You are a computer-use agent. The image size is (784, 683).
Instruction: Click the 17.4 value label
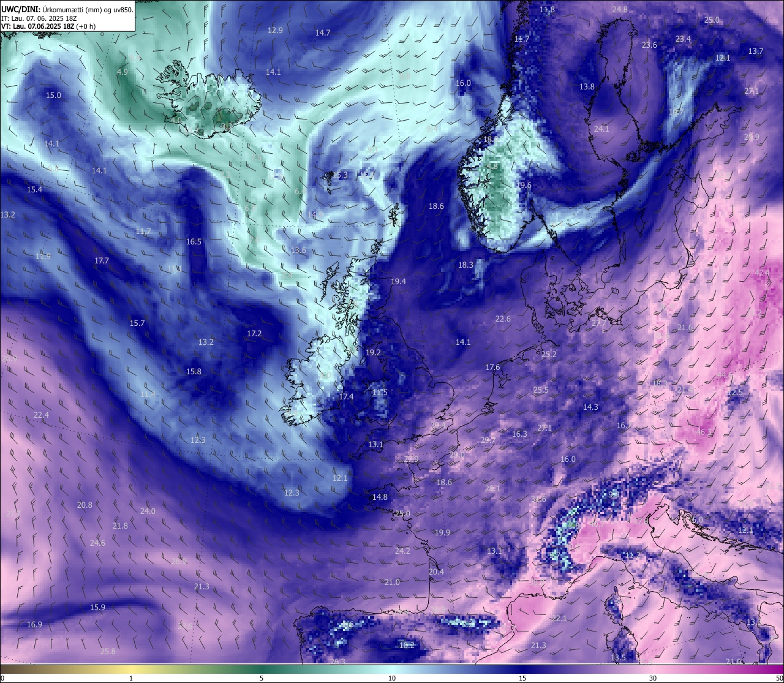(x=346, y=397)
